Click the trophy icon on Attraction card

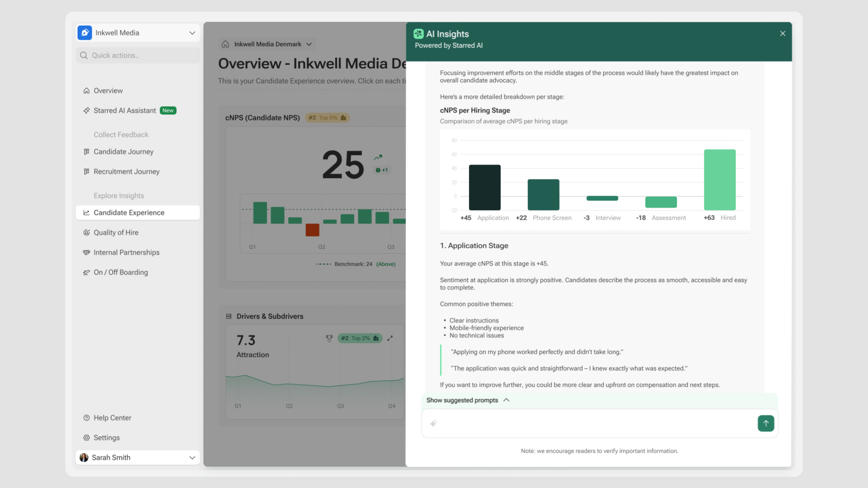[x=329, y=338]
